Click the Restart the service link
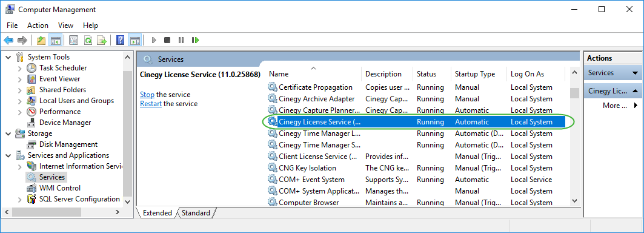 click(x=151, y=104)
